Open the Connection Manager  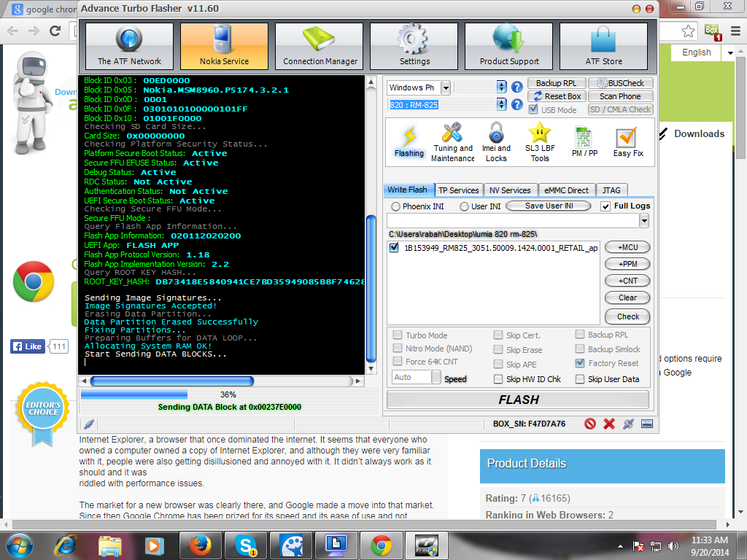[x=320, y=47]
